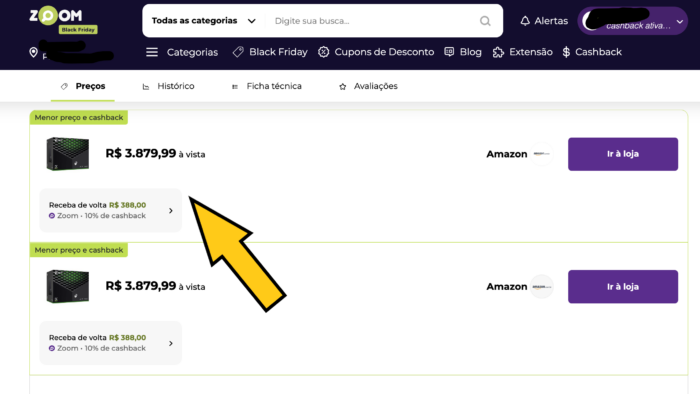Image resolution: width=700 pixels, height=394 pixels.
Task: Open Alertas via the bell icon
Action: tap(525, 21)
